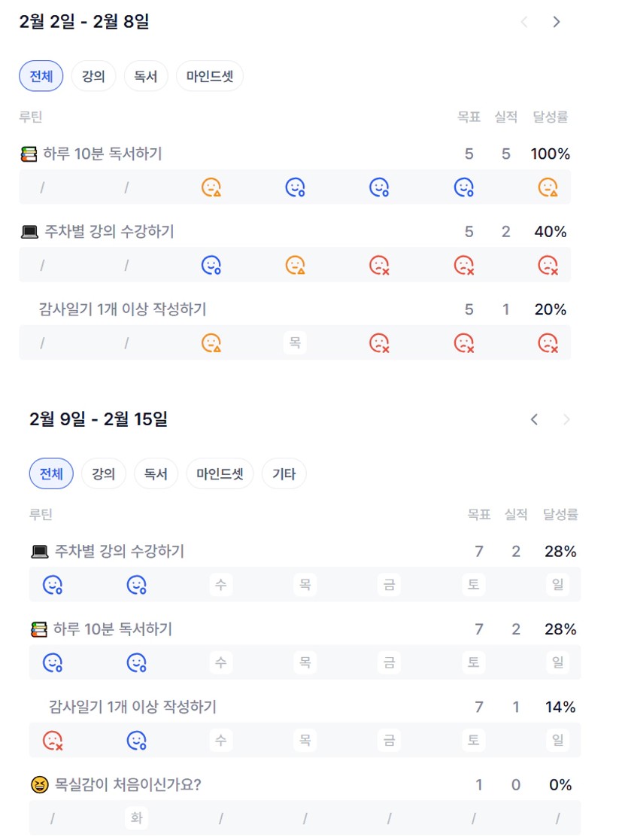Select 강의 filter in first week
Viewport: 622px width, 840px height.
coord(93,76)
